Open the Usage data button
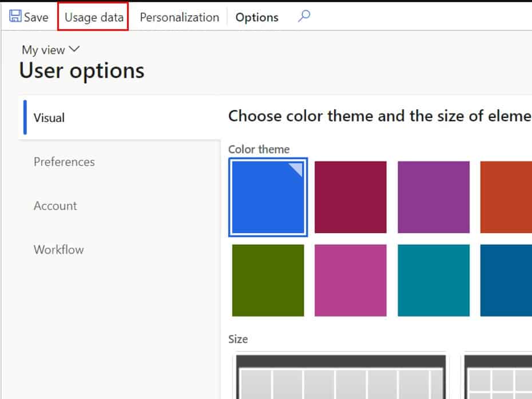Image resolution: width=532 pixels, height=399 pixels. click(94, 17)
